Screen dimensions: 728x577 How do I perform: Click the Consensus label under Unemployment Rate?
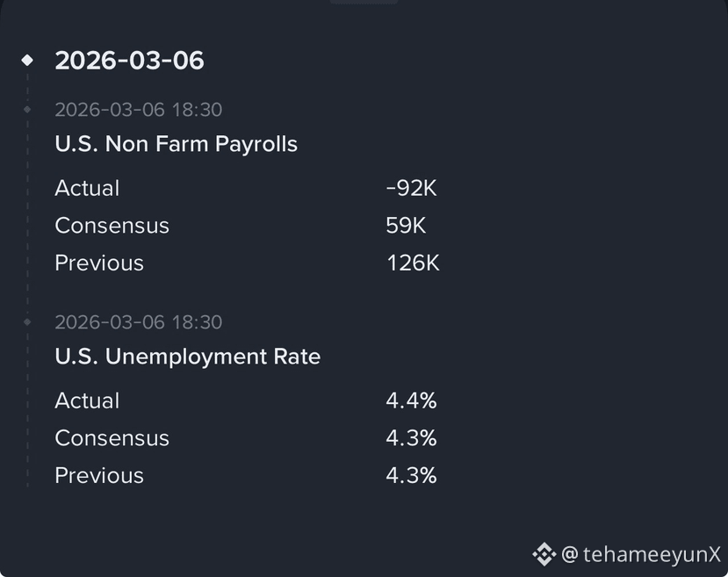tap(112, 438)
